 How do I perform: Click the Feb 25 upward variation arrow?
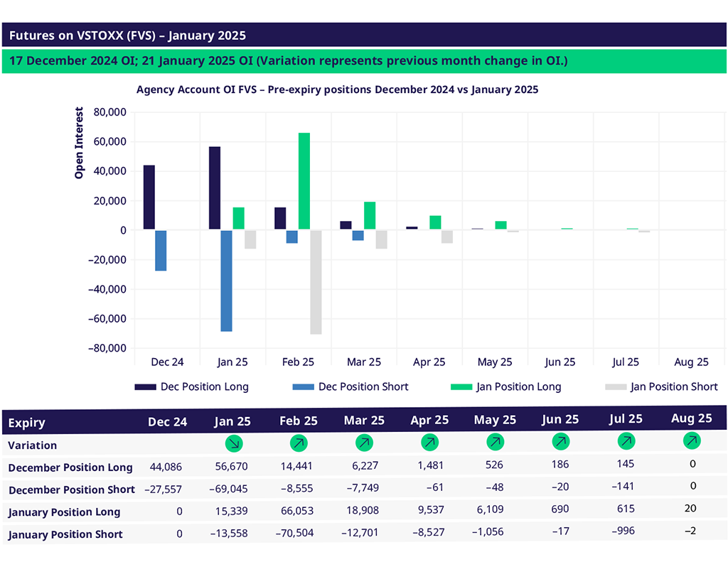tap(299, 443)
